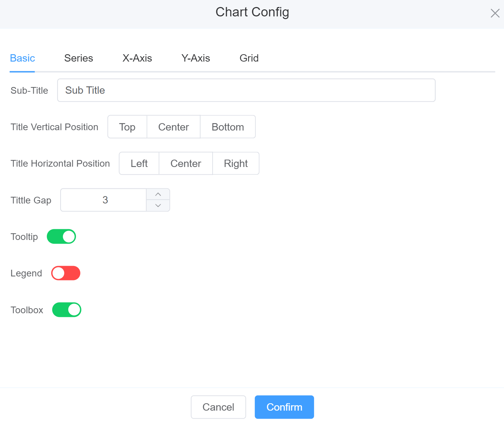Go to the Y-Axis tab
This screenshot has height=425, width=504.
[x=196, y=58]
